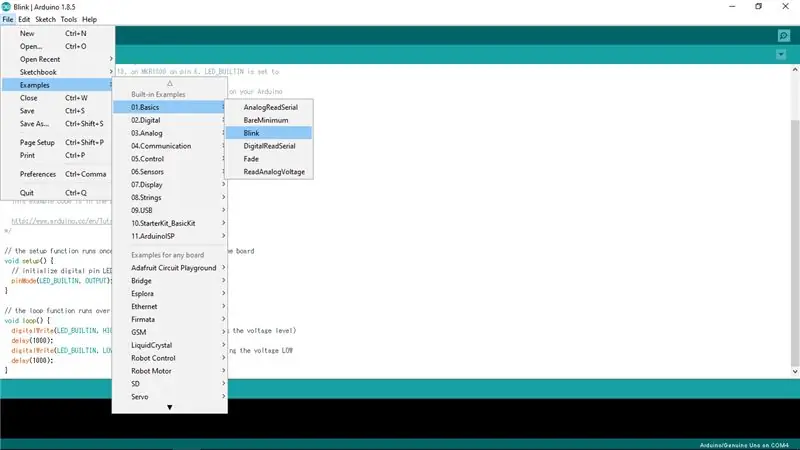800x450 pixels.
Task: Click the editor scrollbar up arrow
Action: (x=795, y=69)
